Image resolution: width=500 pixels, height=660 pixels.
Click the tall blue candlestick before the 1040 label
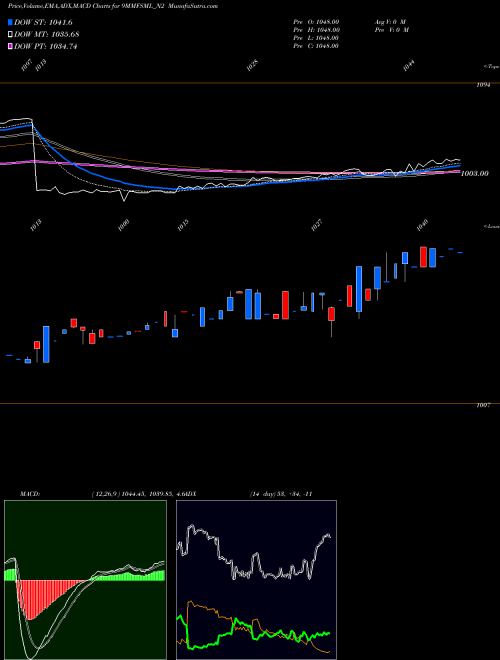(359, 289)
